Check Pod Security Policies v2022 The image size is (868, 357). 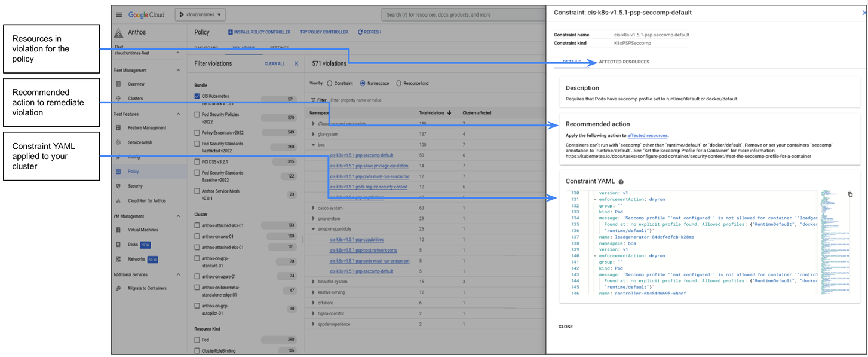(197, 114)
